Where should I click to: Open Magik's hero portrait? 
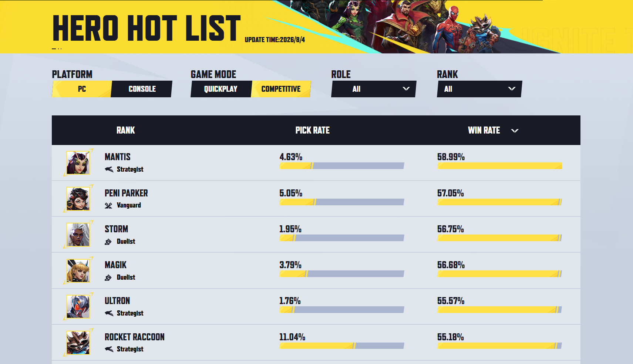(x=78, y=270)
